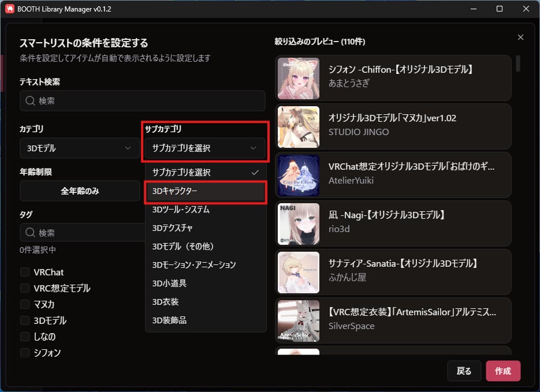Screen dimensions: 540x392
Task: Click the BOOTH Library Manager app icon
Action: [x=10, y=9]
